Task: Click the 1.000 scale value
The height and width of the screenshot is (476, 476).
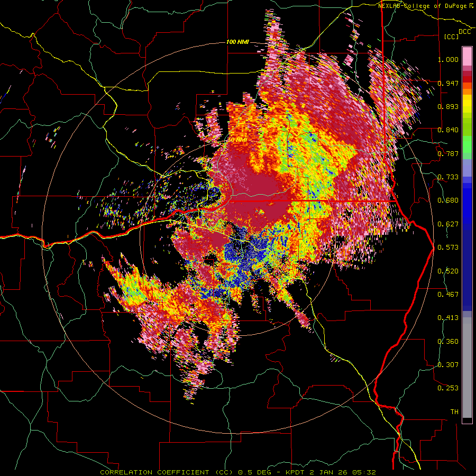Action: click(x=448, y=59)
